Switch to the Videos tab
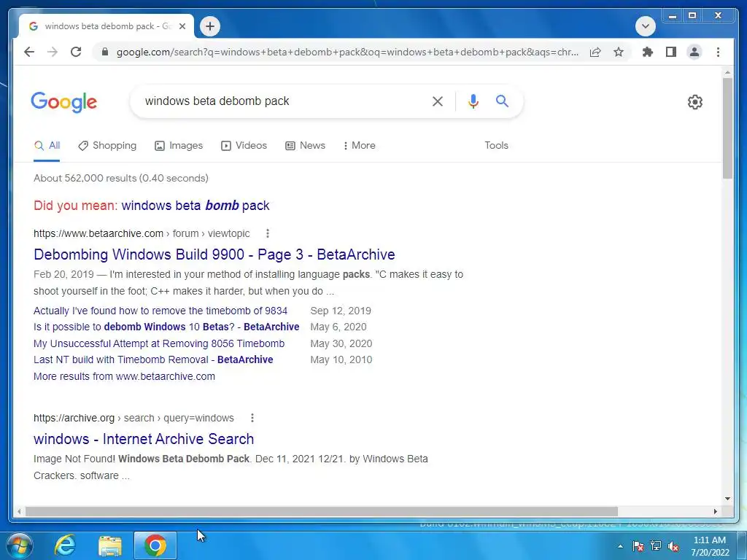The height and width of the screenshot is (560, 747). pyautogui.click(x=244, y=146)
